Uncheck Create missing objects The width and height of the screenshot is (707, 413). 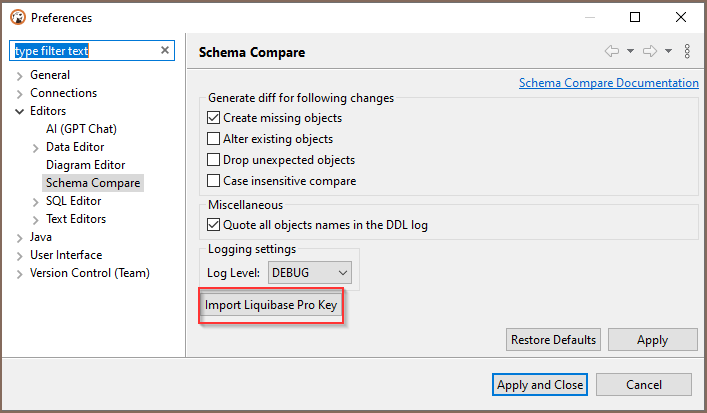tap(213, 117)
